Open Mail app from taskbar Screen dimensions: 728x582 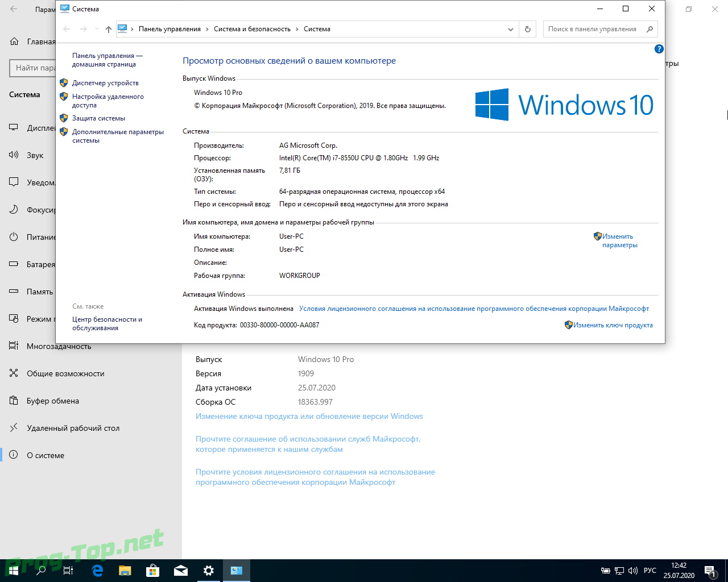point(181,570)
